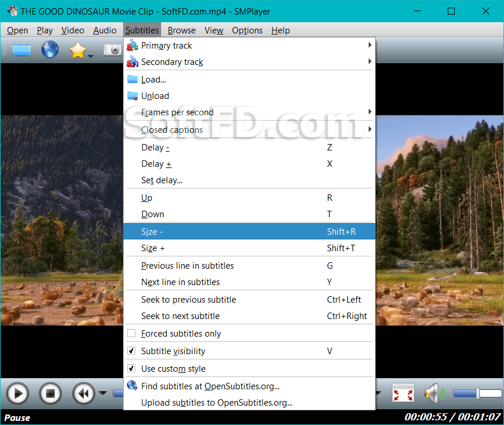504x425 pixels.
Task: Click the Load folder icon in menu
Action: tap(132, 79)
